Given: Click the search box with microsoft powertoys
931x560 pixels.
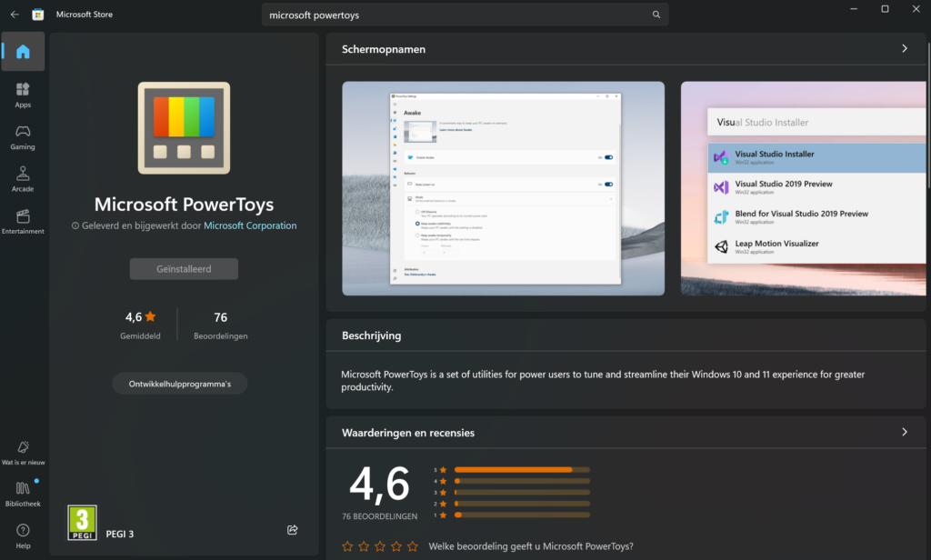Looking at the screenshot, I should [465, 15].
